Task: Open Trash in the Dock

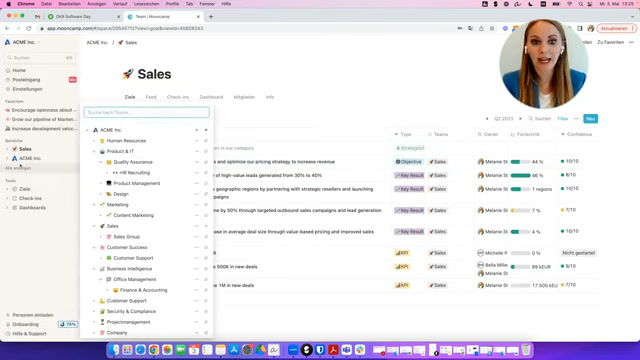Action: (526, 350)
